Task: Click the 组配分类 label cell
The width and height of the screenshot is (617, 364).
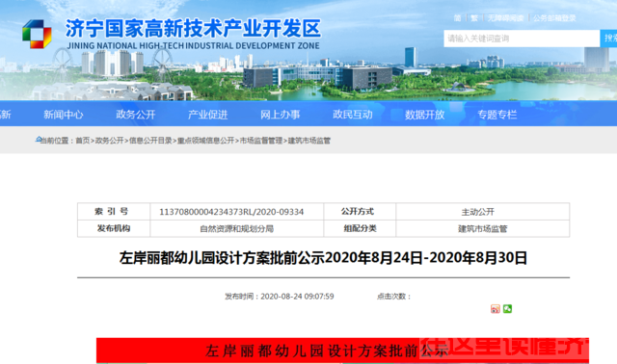Action: click(360, 228)
